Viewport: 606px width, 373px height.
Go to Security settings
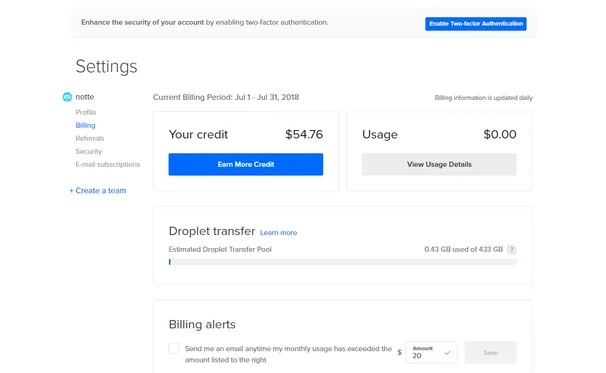pos(89,152)
